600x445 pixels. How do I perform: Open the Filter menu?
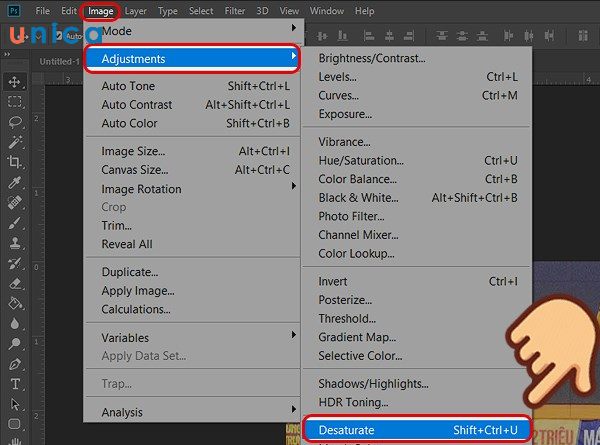point(235,11)
